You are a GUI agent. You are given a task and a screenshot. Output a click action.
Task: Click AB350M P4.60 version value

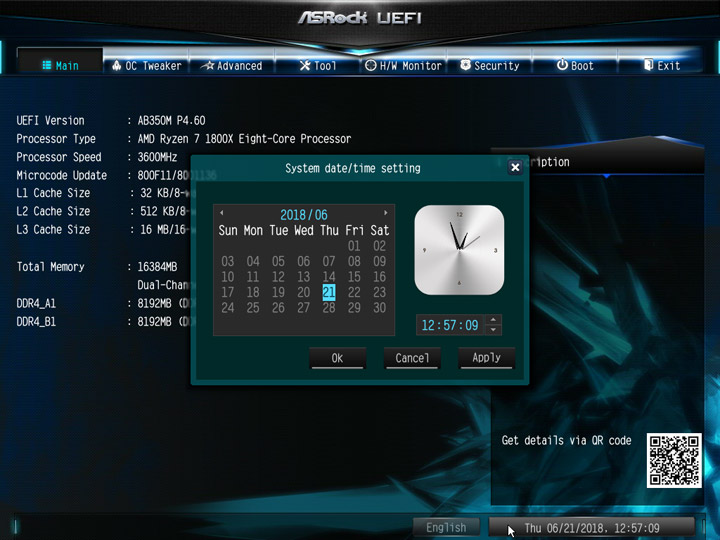171,120
